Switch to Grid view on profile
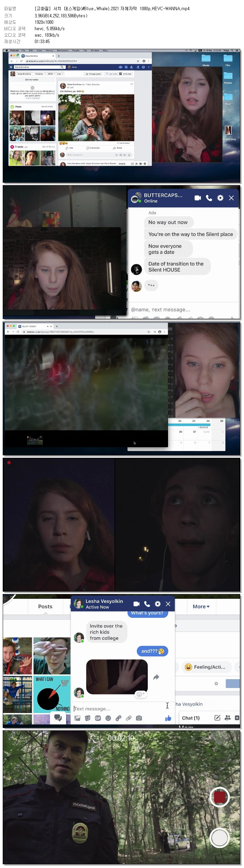The image size is (244, 868). pos(125,74)
